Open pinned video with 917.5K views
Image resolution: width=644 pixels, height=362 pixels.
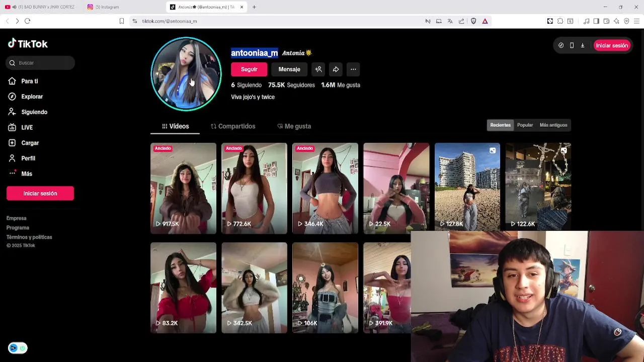click(183, 189)
